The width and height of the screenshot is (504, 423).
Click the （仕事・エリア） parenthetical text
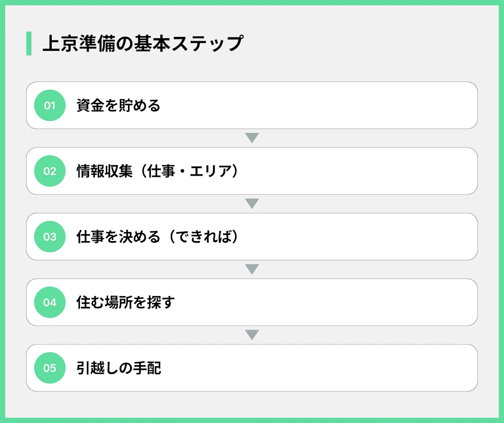coord(187,171)
